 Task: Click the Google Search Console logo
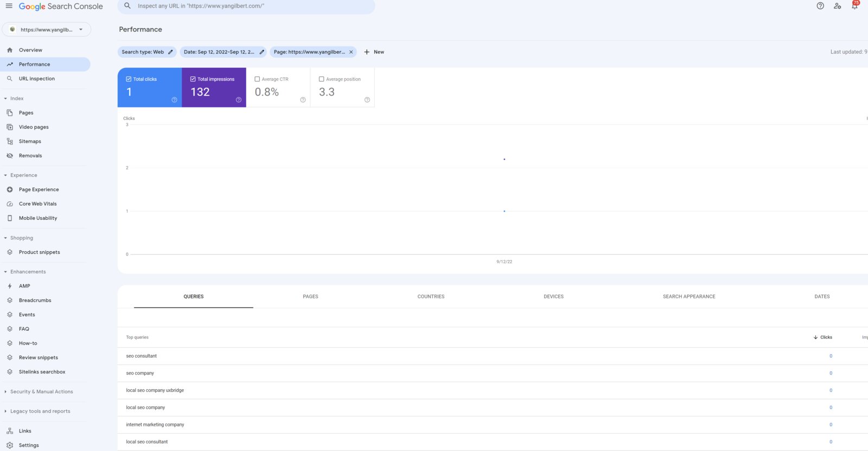pos(61,7)
